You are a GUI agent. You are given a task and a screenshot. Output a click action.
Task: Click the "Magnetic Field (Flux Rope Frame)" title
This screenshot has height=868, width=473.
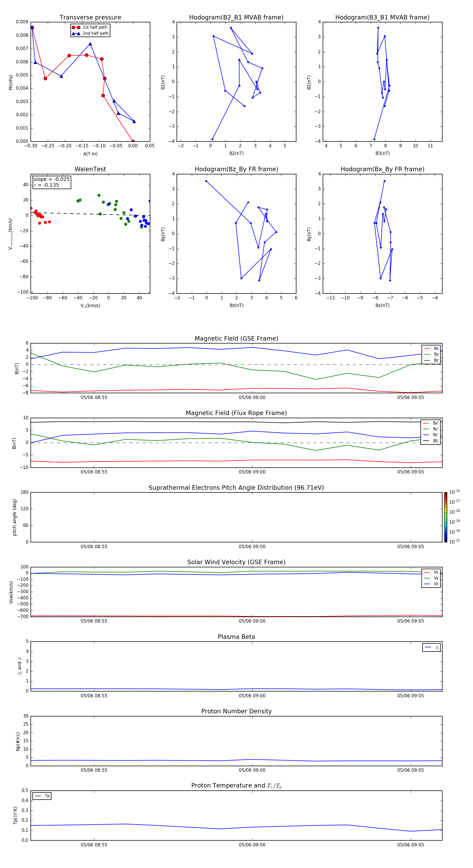[236, 413]
